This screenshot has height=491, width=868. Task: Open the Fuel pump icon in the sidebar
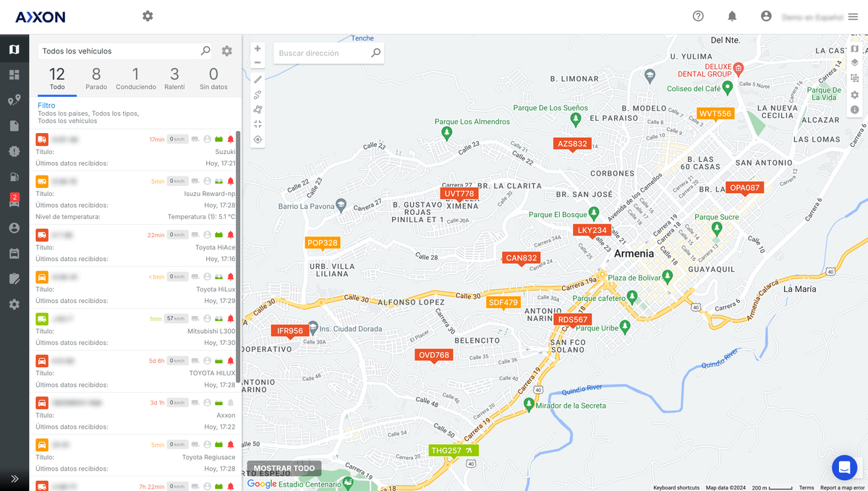click(14, 176)
